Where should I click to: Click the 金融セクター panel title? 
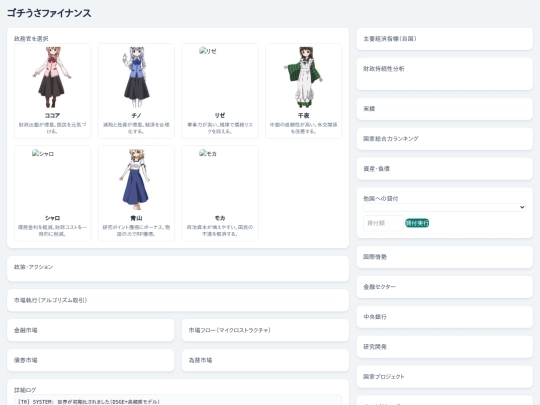coord(379,287)
